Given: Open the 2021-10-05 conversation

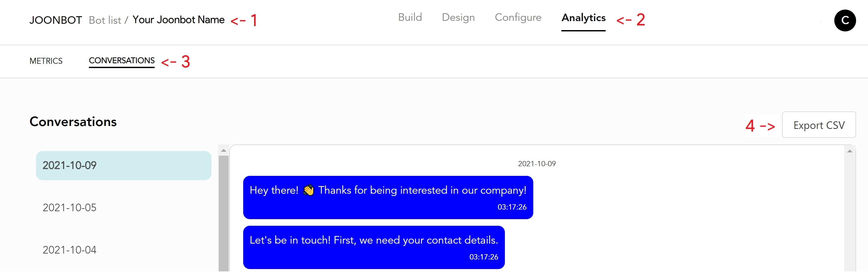Looking at the screenshot, I should click(123, 208).
